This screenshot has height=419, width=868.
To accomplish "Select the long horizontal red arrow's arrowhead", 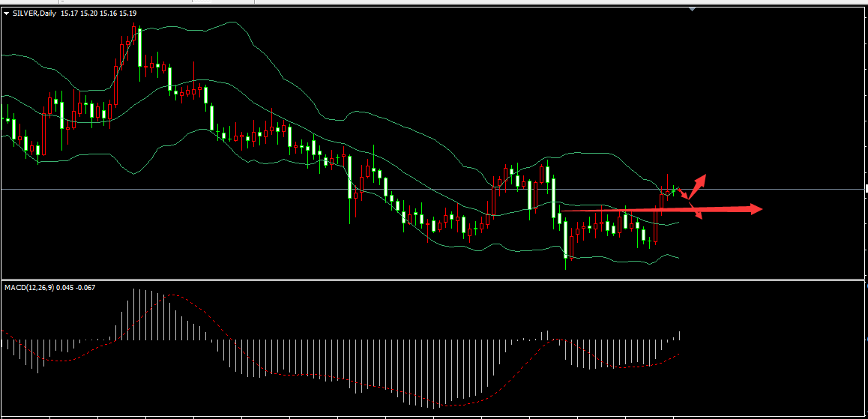I will (x=754, y=209).
